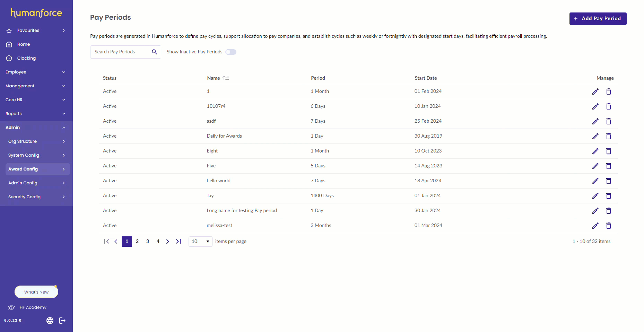Edit the hello world pay period
The height and width of the screenshot is (332, 644).
tap(595, 181)
